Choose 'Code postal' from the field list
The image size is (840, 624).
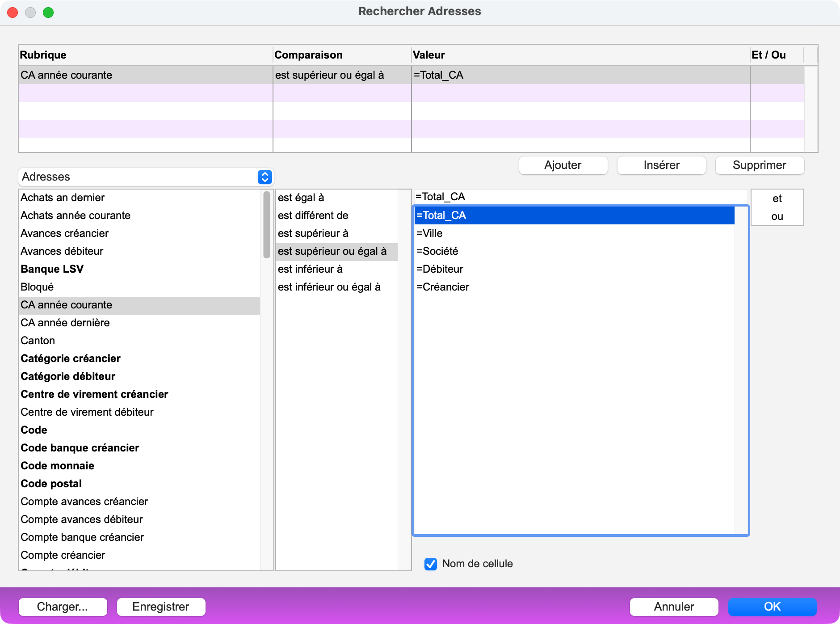pyautogui.click(x=51, y=484)
